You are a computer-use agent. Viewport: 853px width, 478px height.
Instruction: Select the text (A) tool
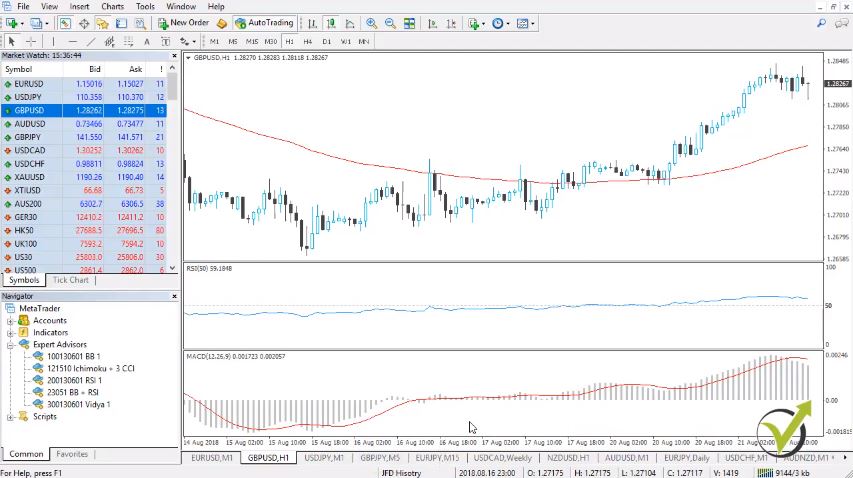pyautogui.click(x=147, y=41)
